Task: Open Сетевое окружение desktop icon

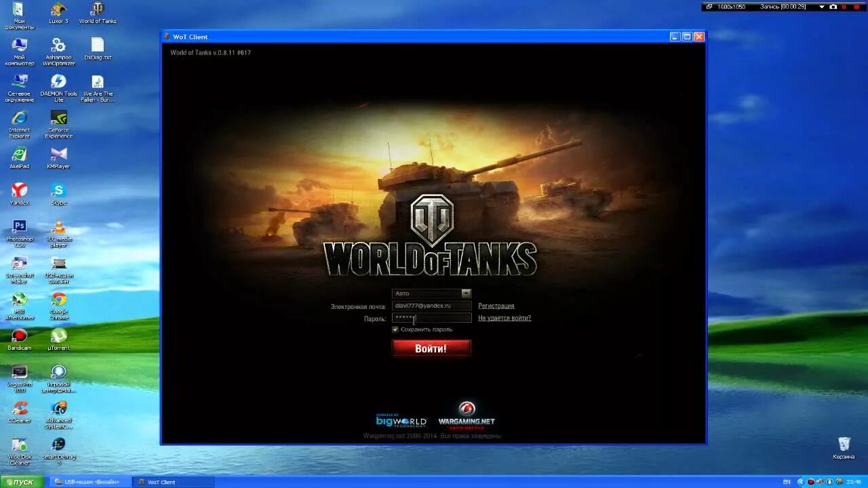Action: 19,88
